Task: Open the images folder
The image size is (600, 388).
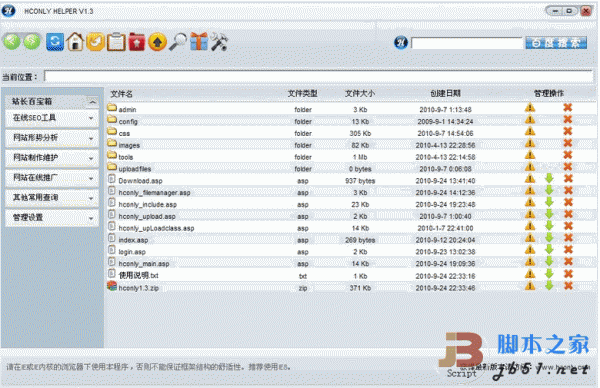Action: 129,145
